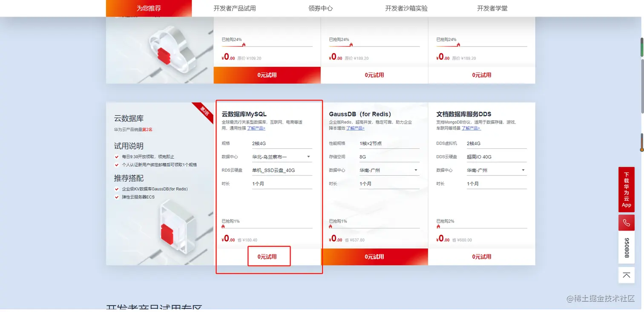Click the 爆品 corner ribbon on 云数据库MySQL card
The width and height of the screenshot is (644, 312).
(204, 111)
